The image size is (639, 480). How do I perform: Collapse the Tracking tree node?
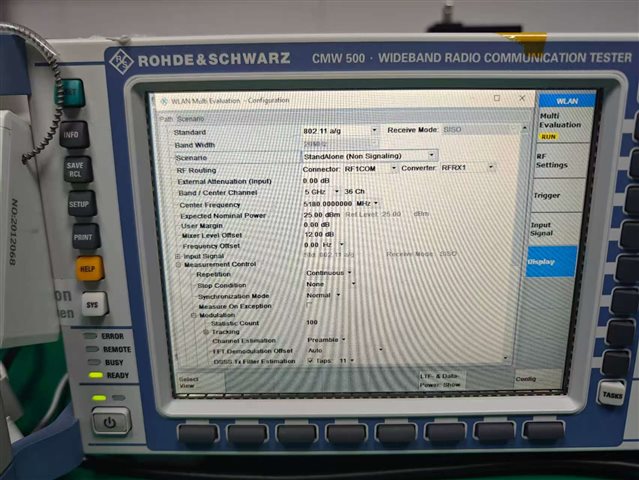pos(206,332)
